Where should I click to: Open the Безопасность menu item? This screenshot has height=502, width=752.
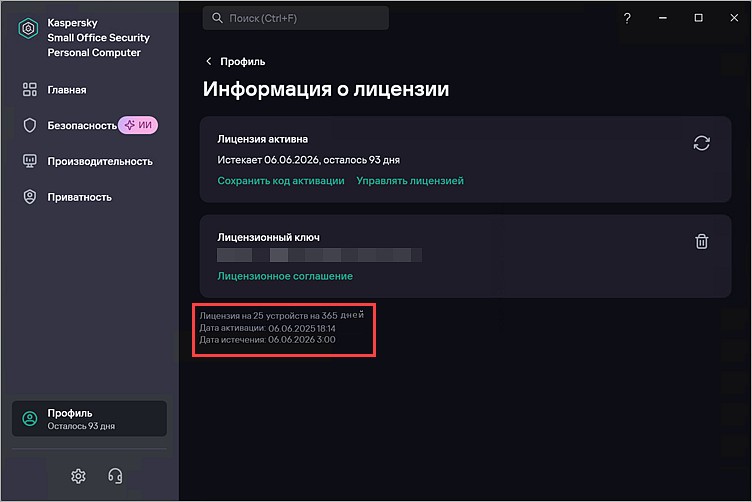click(82, 125)
